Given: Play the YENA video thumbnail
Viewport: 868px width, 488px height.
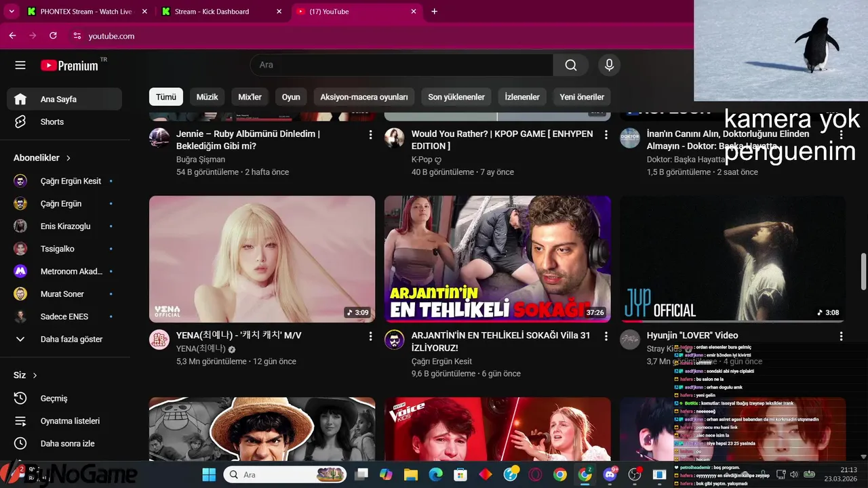Looking at the screenshot, I should tap(262, 259).
